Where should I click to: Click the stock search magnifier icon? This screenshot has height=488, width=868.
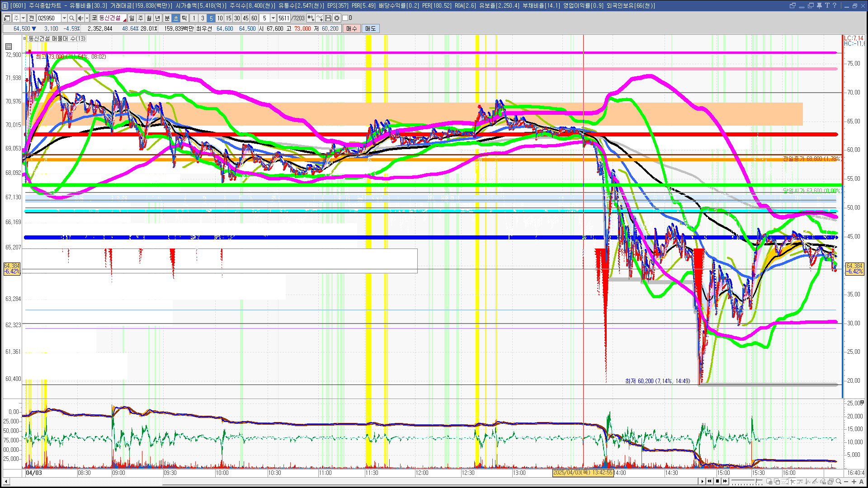pos(71,18)
